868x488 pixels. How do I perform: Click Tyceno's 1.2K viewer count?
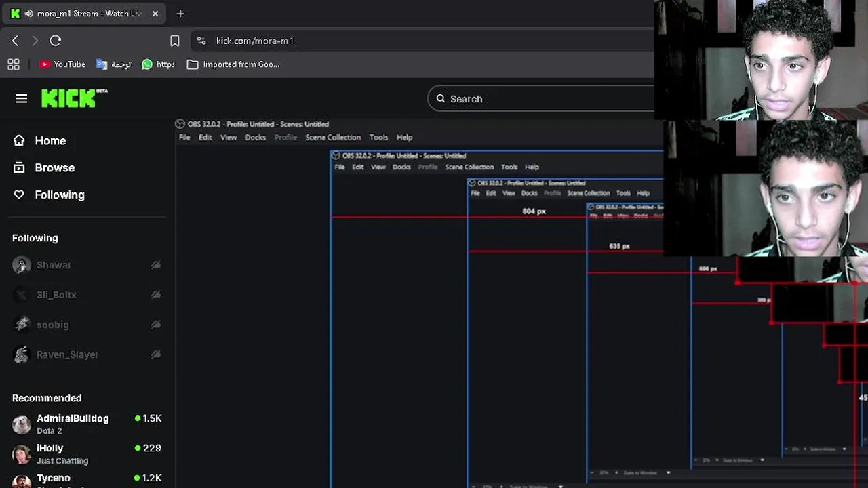(149, 479)
